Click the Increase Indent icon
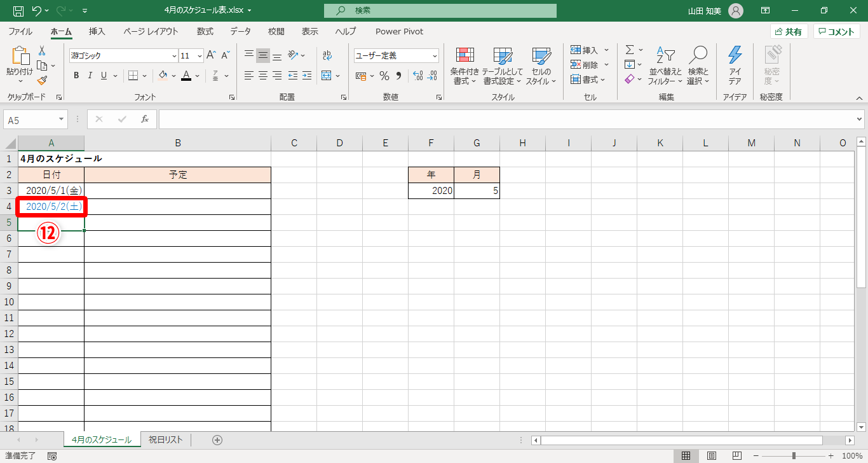The width and height of the screenshot is (868, 463). pos(307,76)
